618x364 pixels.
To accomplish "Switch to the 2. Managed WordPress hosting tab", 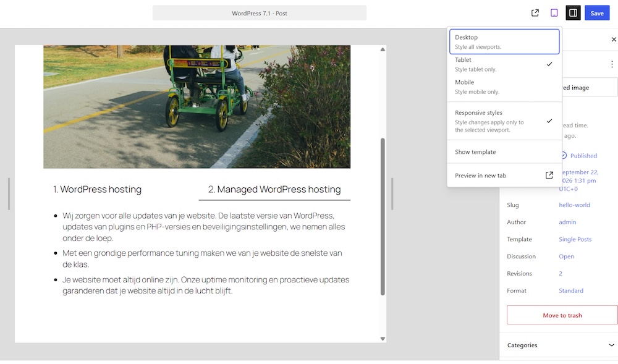I will tap(274, 190).
